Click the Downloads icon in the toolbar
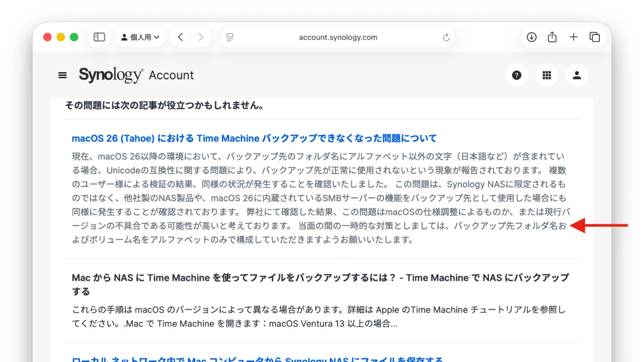 click(x=531, y=37)
